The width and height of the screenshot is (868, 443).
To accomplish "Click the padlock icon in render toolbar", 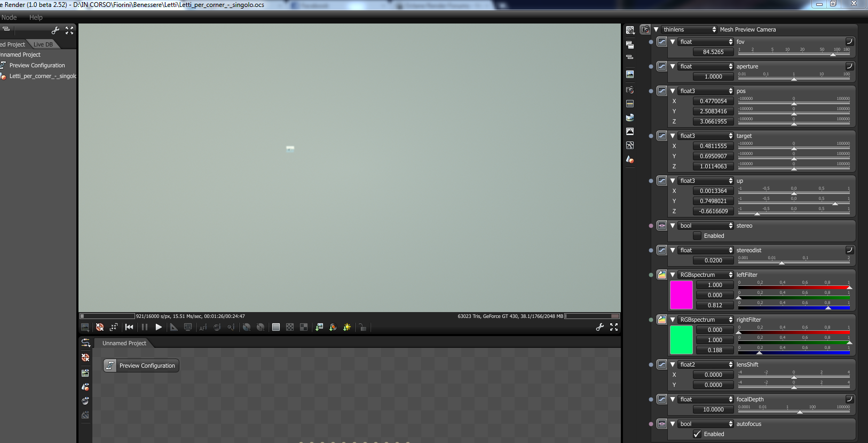I will 362,327.
